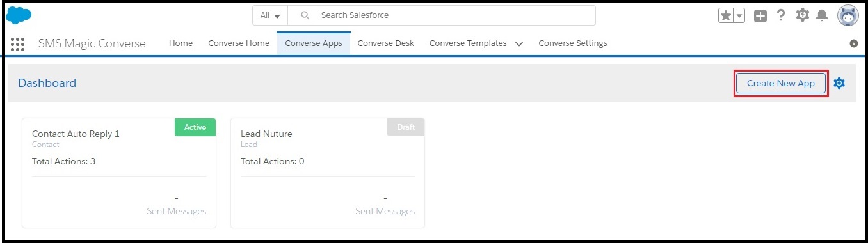Open the Lead Nuture draft app card
This screenshot has height=243, width=868.
(x=328, y=173)
